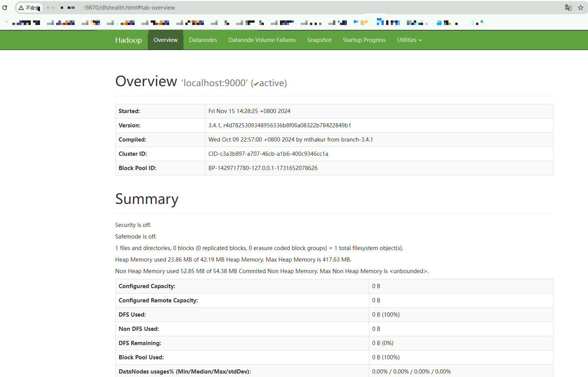Click the Block Pool ID value
Image resolution: width=588 pixels, height=377 pixels.
tap(263, 168)
